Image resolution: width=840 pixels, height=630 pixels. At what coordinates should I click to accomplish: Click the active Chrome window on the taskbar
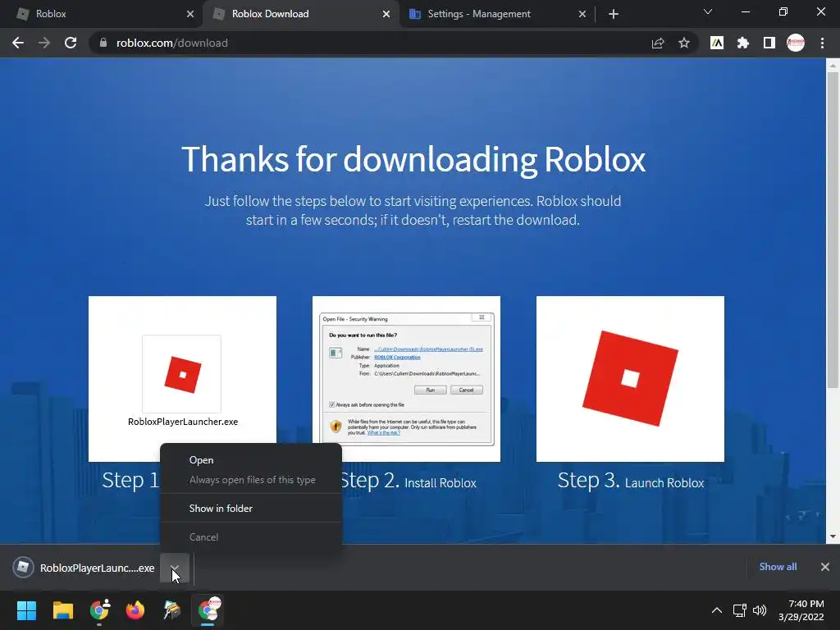tap(208, 610)
